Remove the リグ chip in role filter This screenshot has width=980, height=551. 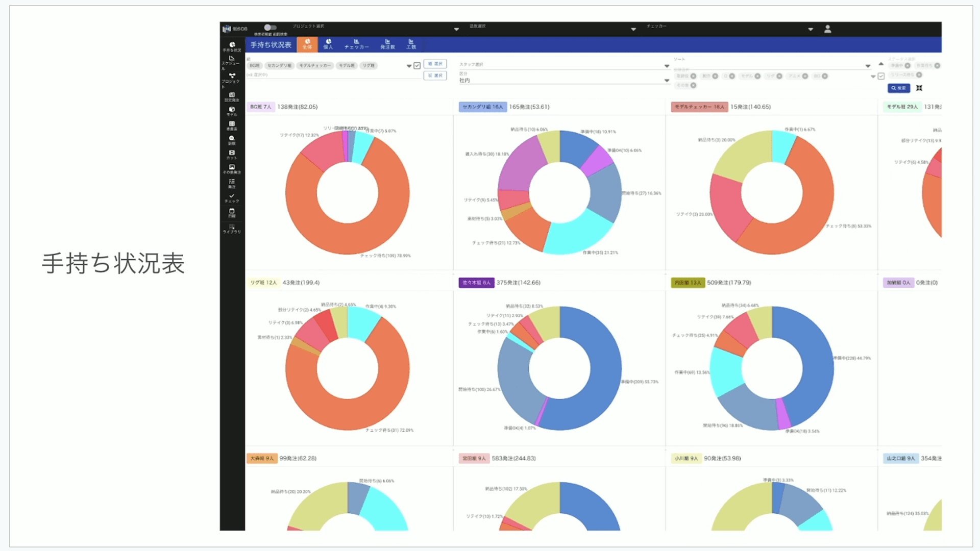779,76
